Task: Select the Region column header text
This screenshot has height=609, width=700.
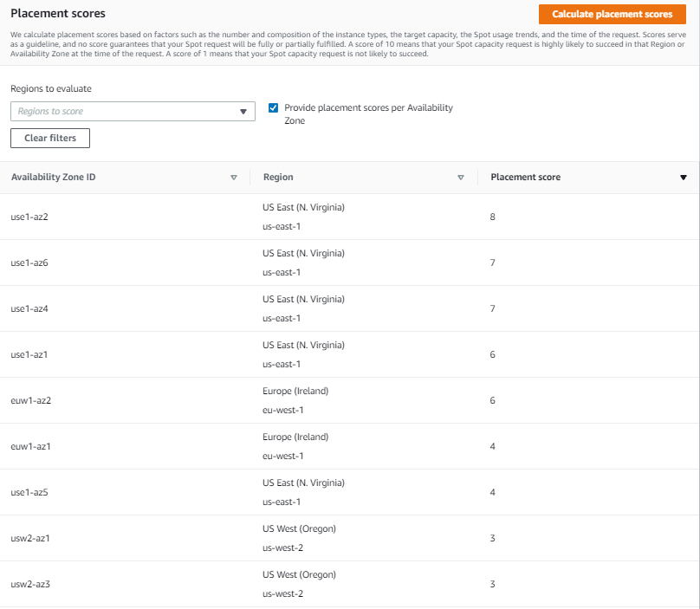Action: 278,178
